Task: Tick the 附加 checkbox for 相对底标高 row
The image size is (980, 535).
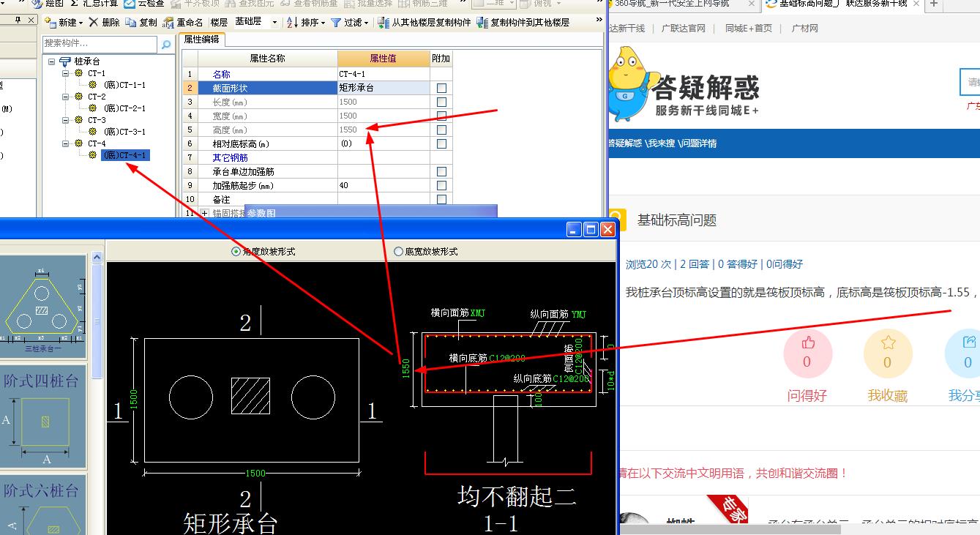Action: click(x=441, y=144)
